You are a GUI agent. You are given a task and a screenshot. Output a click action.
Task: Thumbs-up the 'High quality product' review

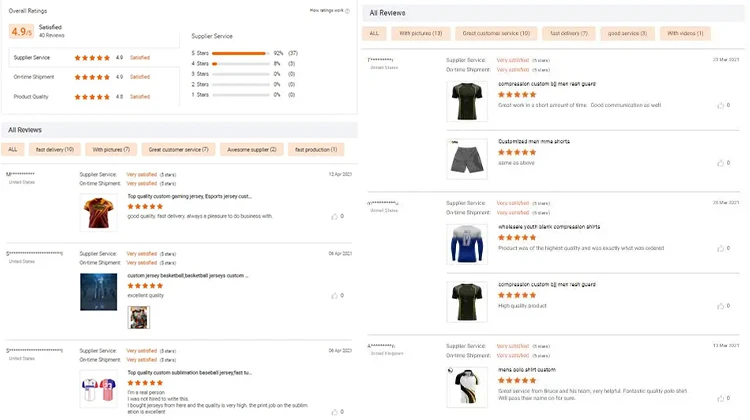coord(719,305)
